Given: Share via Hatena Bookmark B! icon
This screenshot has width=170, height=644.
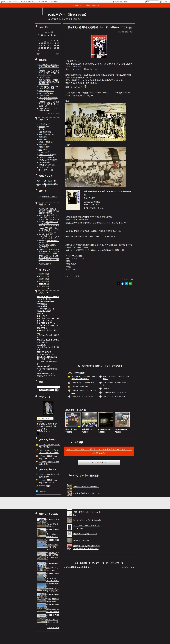Looking at the screenshot, I should 126,283.
